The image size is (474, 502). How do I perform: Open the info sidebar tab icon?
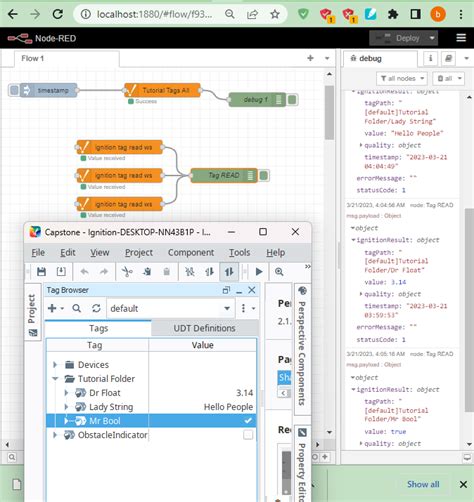click(430, 59)
